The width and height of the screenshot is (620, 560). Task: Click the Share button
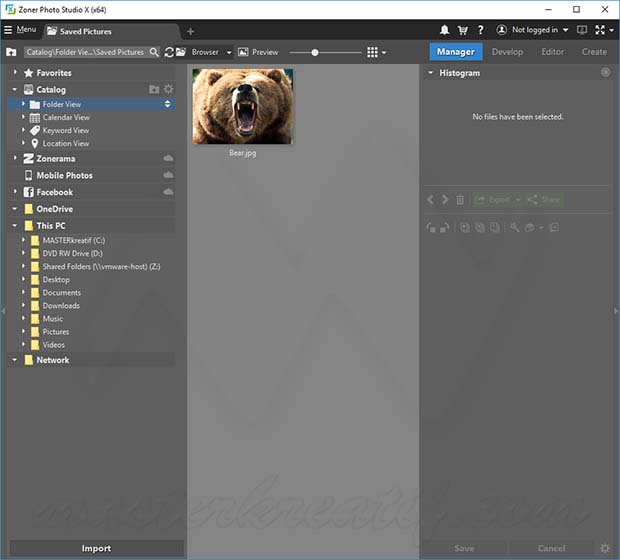(x=544, y=200)
